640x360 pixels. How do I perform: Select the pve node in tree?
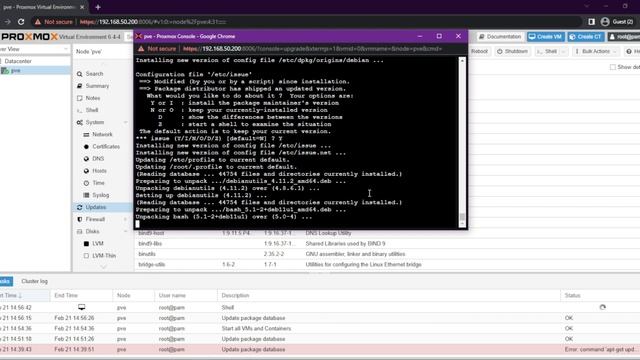[x=16, y=71]
